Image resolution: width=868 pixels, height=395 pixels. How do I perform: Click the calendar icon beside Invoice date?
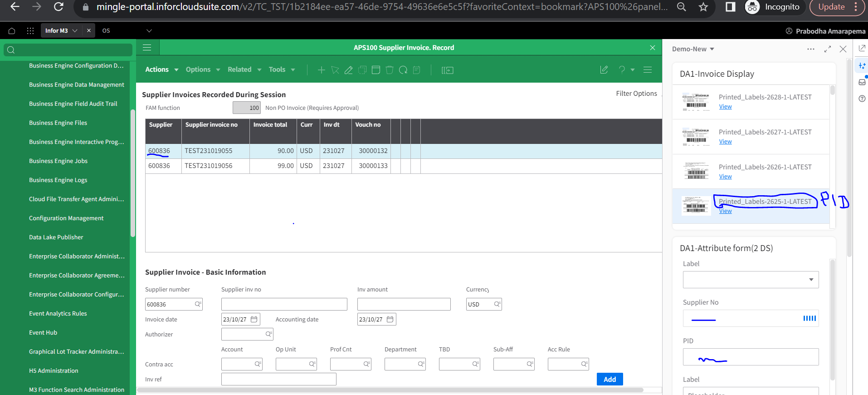point(254,320)
